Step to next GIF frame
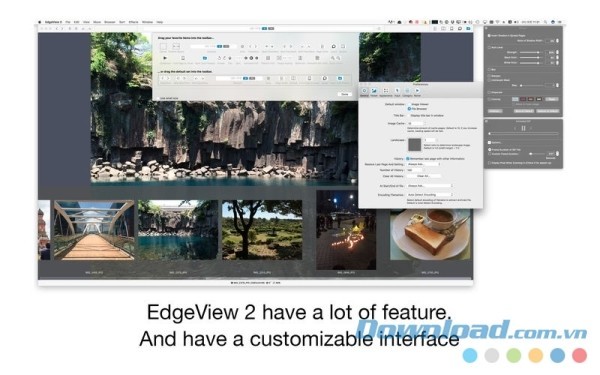This screenshot has height=375, width=600. (531, 128)
